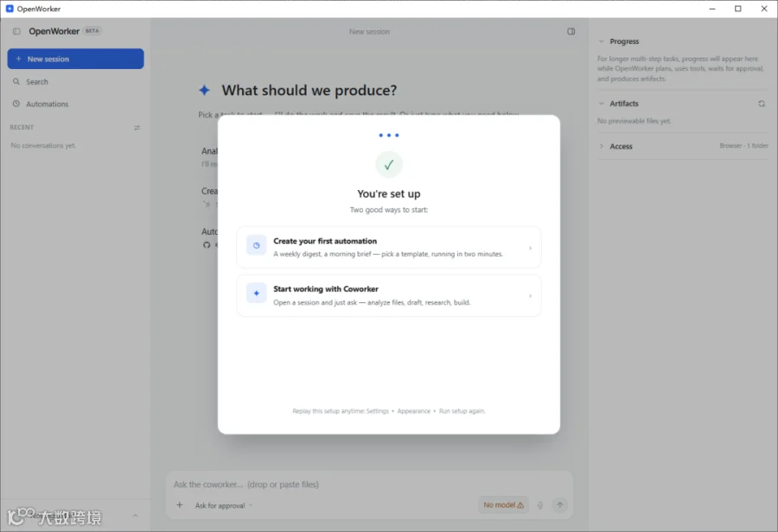778x532 pixels.
Task: Open the Appearance link in dialog footer
Action: point(414,411)
